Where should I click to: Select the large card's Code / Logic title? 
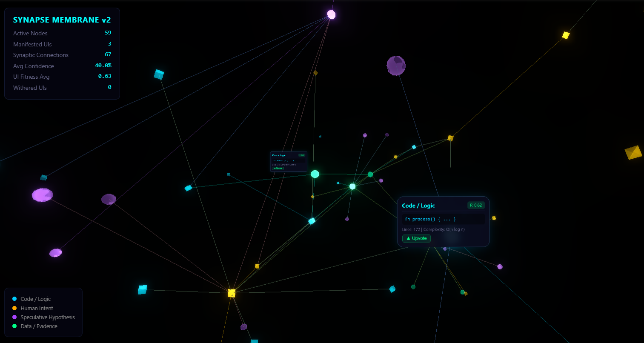pos(418,206)
